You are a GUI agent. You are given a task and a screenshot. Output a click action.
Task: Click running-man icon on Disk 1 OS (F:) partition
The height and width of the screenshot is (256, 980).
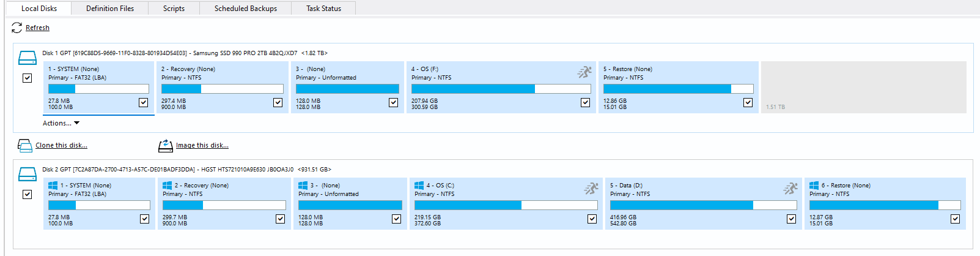584,72
